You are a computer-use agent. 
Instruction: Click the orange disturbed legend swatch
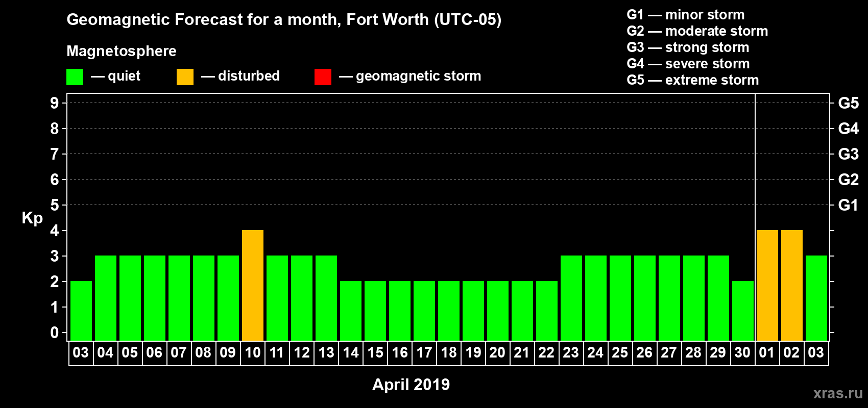coord(185,77)
